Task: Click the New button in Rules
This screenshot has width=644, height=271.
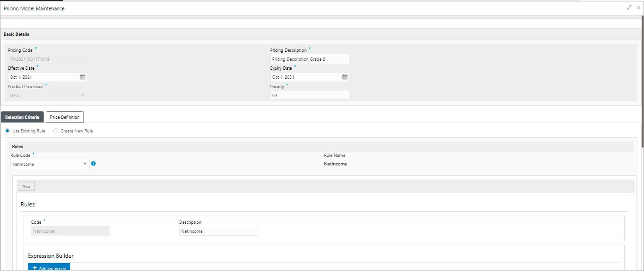Action: [26, 186]
